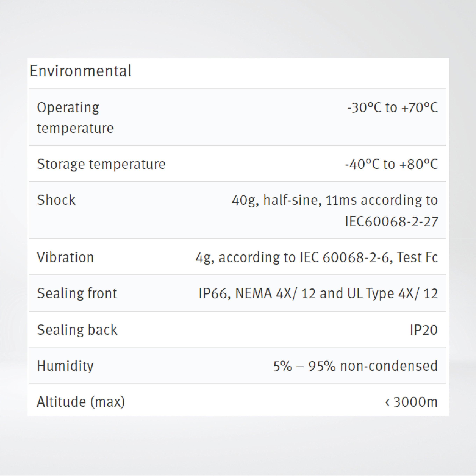Click the Test Fc text
Image resolution: width=476 pixels, height=476 pixels.
click(417, 257)
